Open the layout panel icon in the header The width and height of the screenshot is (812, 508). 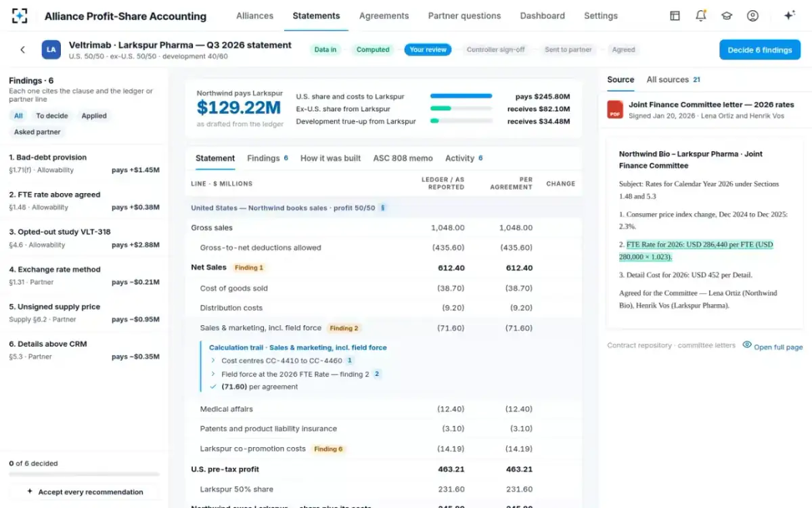click(x=675, y=16)
